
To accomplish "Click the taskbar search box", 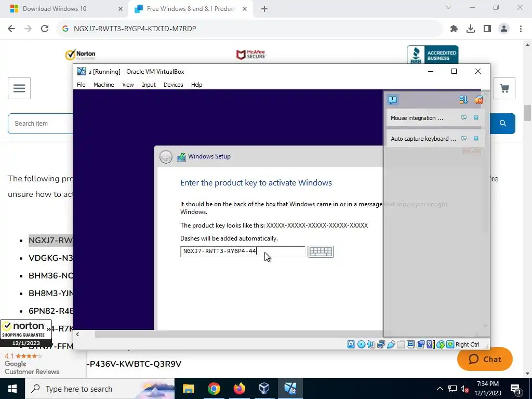I will pyautogui.click(x=100, y=389).
